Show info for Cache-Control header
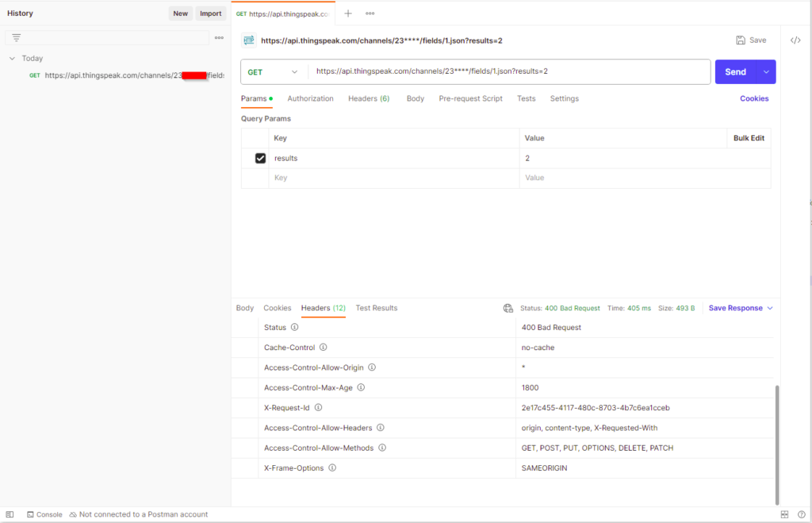The height and width of the screenshot is (523, 812). [x=324, y=348]
